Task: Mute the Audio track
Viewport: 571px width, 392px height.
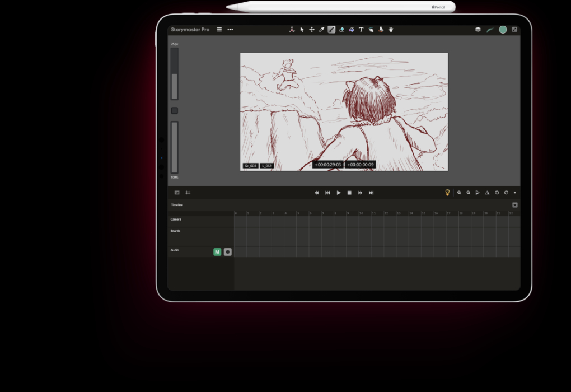Action: coord(217,252)
